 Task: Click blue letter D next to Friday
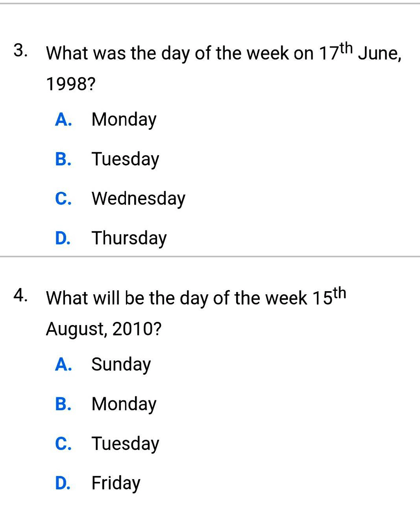(x=63, y=483)
